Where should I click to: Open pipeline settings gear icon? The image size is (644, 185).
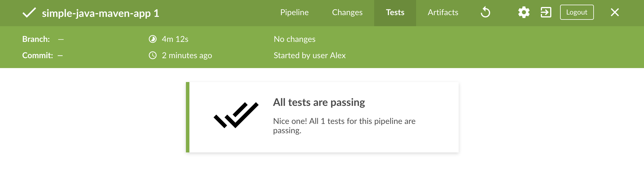(x=524, y=13)
